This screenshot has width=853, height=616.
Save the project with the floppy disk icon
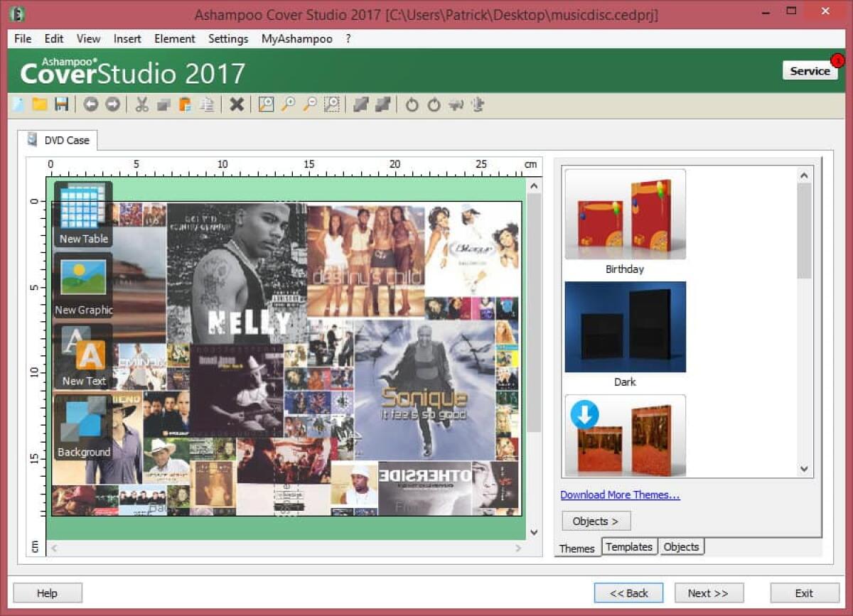(62, 104)
